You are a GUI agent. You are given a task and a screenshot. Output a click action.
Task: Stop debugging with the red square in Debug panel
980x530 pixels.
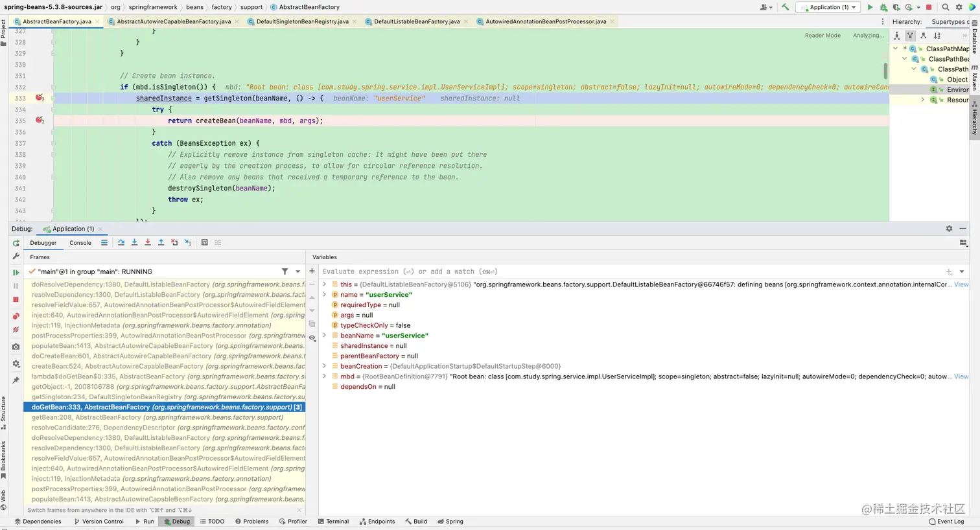tap(16, 299)
